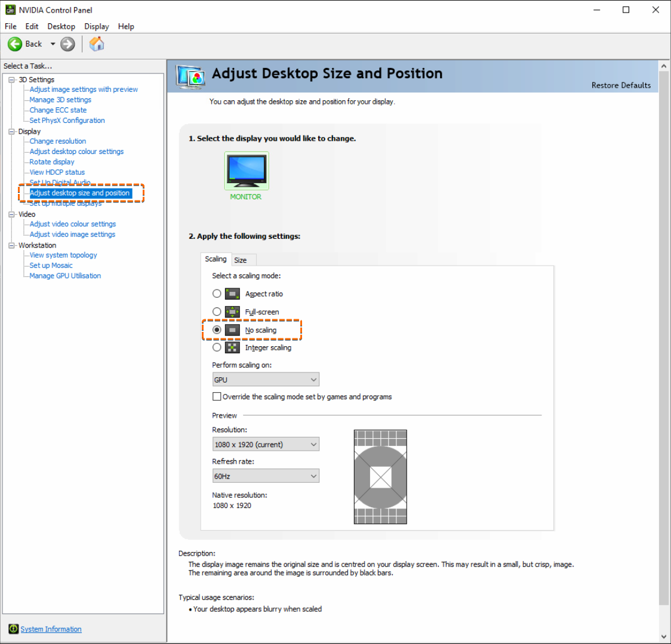Open the Desktop menu
The width and height of the screenshot is (671, 644).
click(x=61, y=26)
